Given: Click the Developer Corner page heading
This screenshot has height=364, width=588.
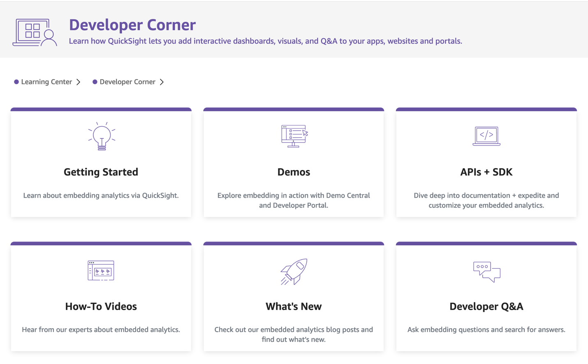Looking at the screenshot, I should (x=132, y=25).
